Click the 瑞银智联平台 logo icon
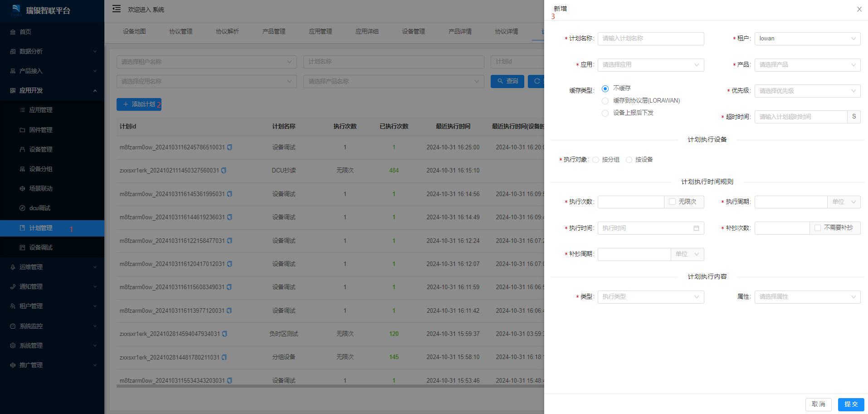This screenshot has width=868, height=414. pyautogui.click(x=16, y=9)
